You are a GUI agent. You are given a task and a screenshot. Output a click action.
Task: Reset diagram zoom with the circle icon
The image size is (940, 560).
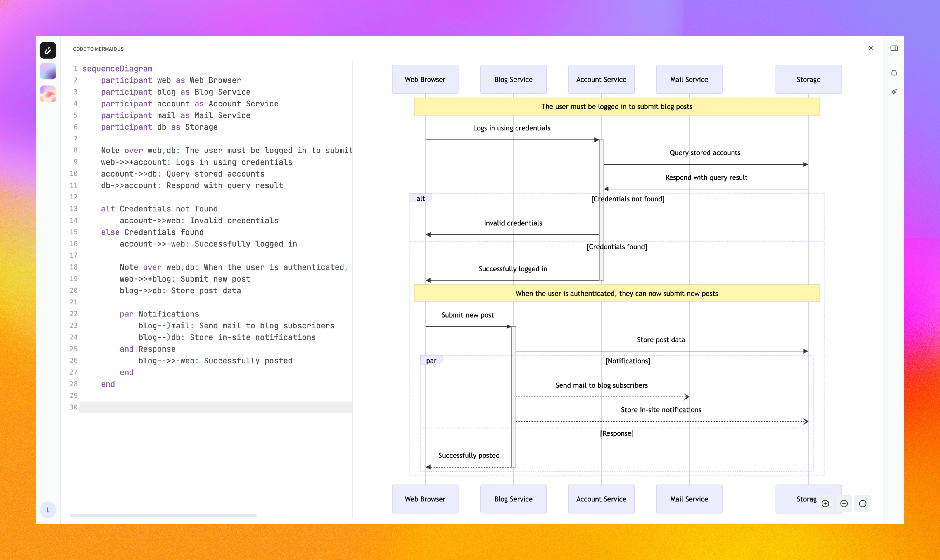coord(863,503)
